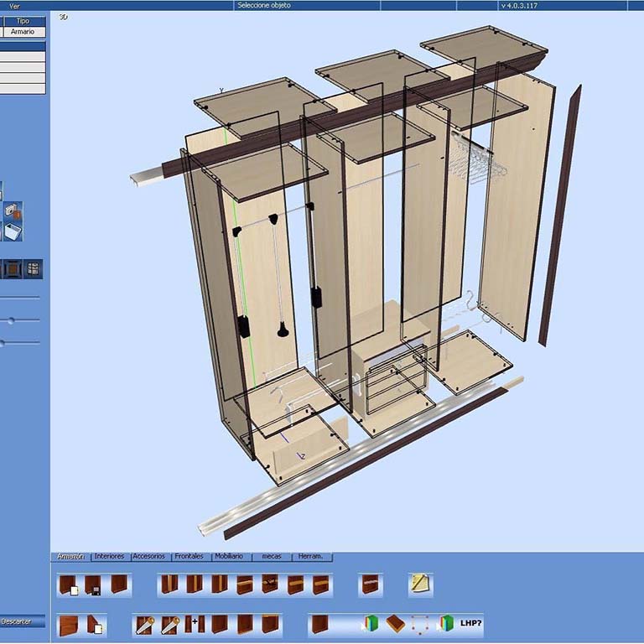Click the green book icon beside LHP?
The height and width of the screenshot is (644, 644).
point(445,624)
